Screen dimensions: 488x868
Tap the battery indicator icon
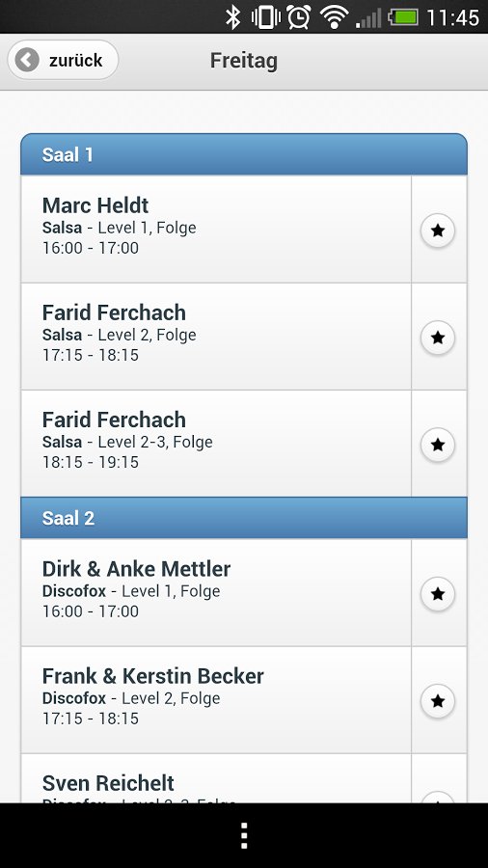click(x=403, y=17)
